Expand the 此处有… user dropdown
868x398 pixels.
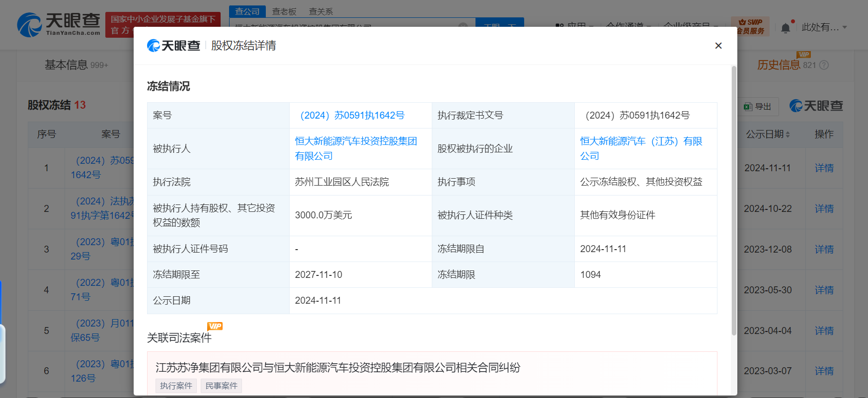point(824,27)
